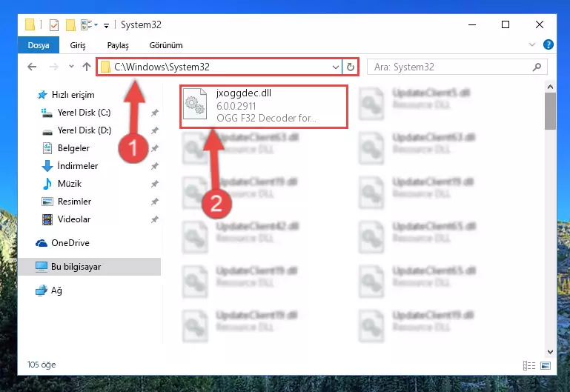Select the jxoggdec.dll file

[264, 107]
